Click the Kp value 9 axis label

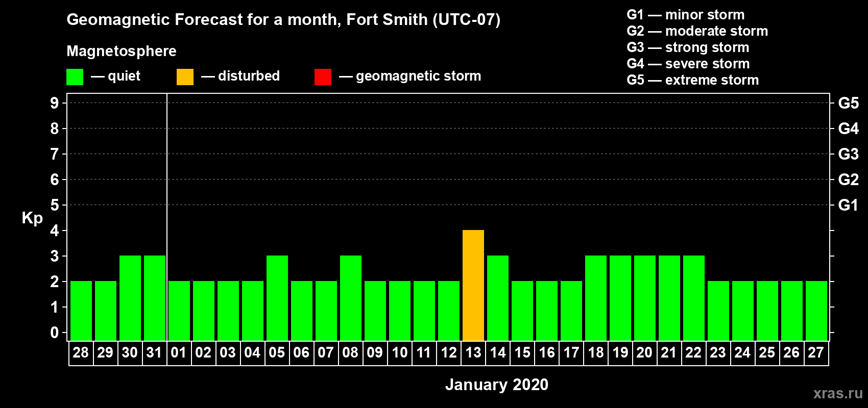tap(55, 103)
